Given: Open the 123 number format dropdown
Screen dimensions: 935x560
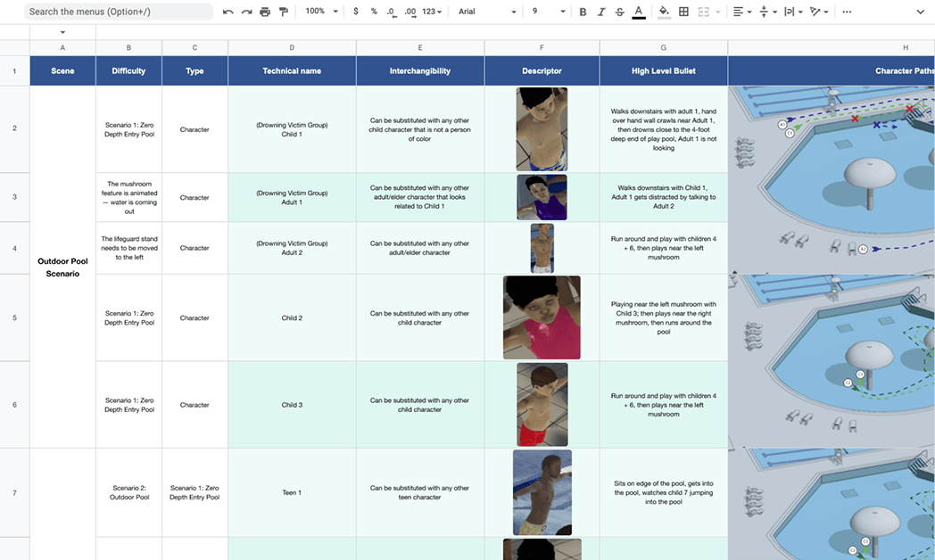Looking at the screenshot, I should (432, 12).
